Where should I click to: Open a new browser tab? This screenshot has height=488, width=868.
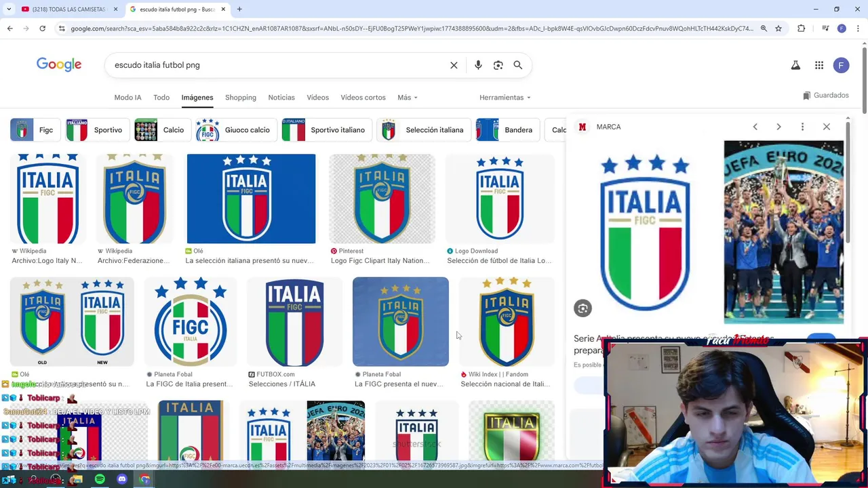[239, 9]
